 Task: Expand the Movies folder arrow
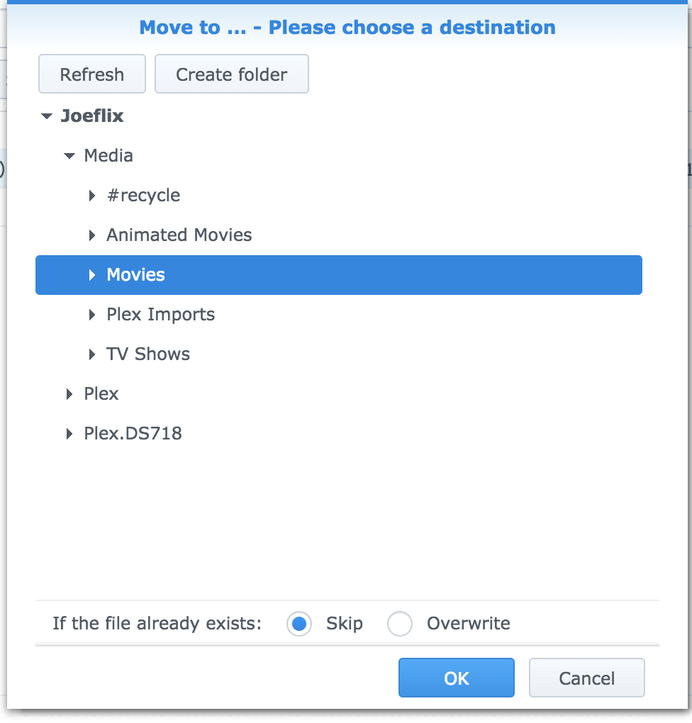[x=92, y=275]
